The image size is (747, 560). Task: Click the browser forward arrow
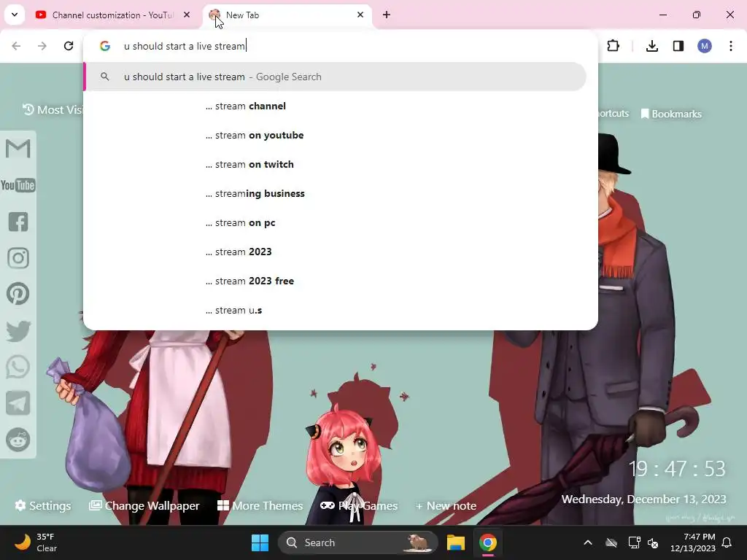(x=42, y=46)
